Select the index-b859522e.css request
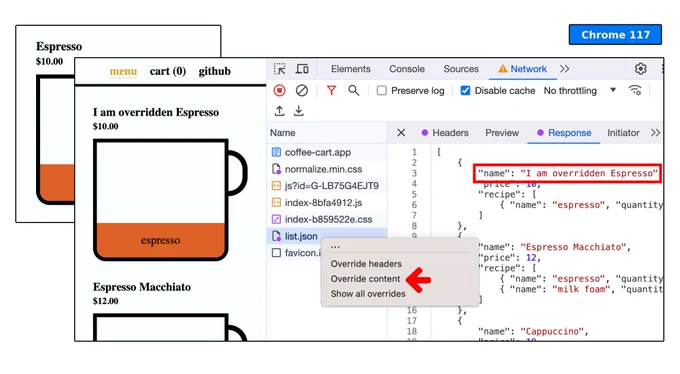The width and height of the screenshot is (680, 374). pyautogui.click(x=327, y=220)
